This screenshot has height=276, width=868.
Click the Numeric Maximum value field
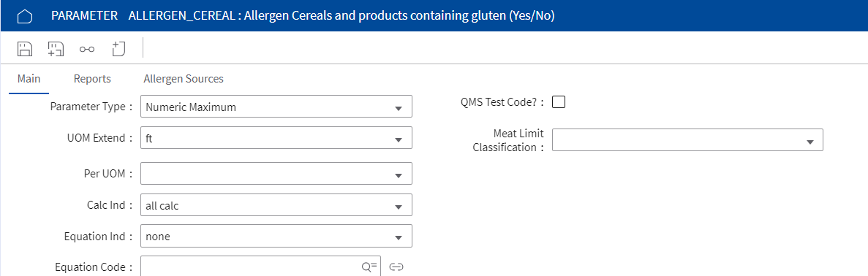pos(276,107)
